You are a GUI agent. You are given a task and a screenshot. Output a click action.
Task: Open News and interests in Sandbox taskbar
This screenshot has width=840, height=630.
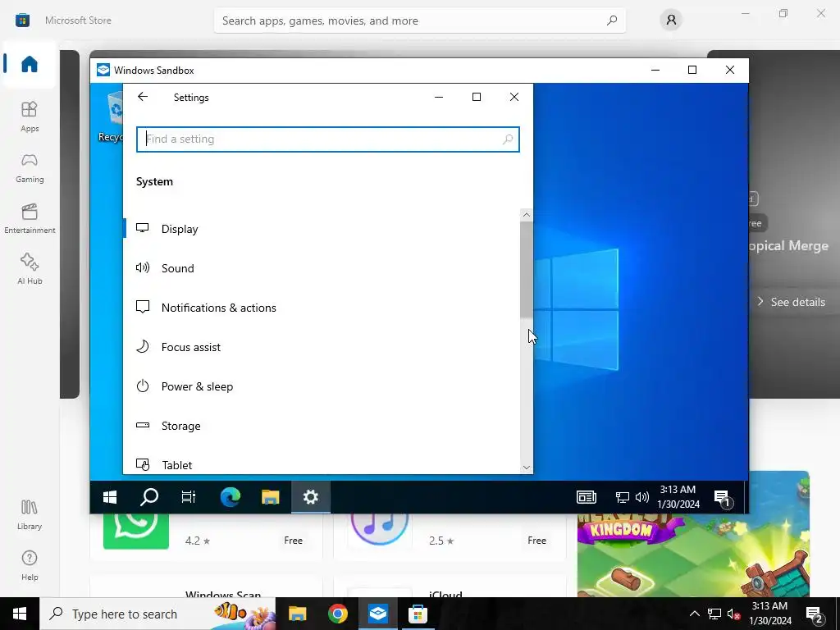tap(586, 497)
